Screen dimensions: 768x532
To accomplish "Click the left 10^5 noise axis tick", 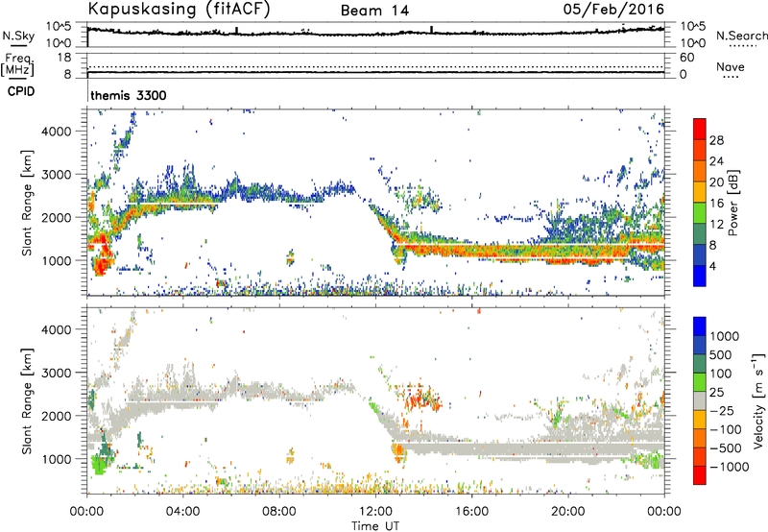I will pos(59,26).
